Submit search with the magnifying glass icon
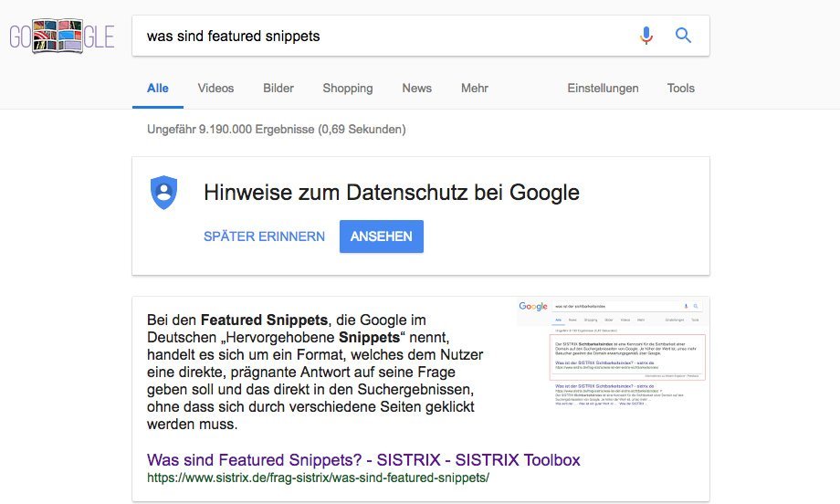The width and height of the screenshot is (840, 504). coord(683,36)
